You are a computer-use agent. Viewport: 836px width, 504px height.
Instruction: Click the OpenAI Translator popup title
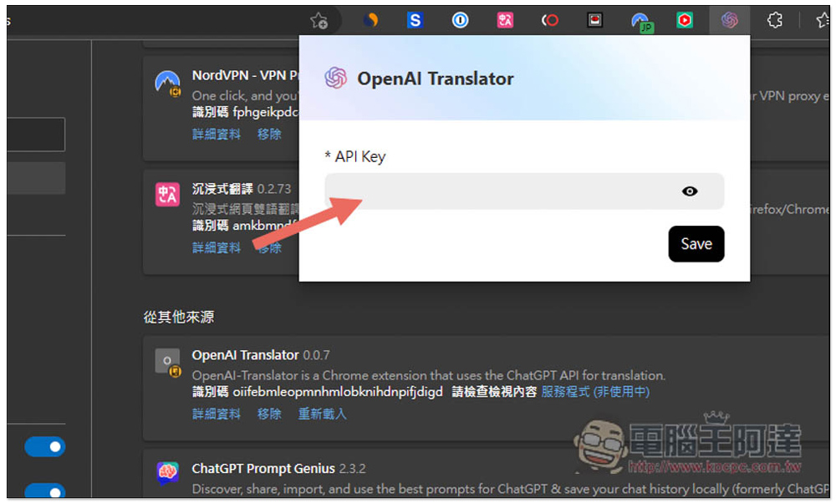coord(435,79)
